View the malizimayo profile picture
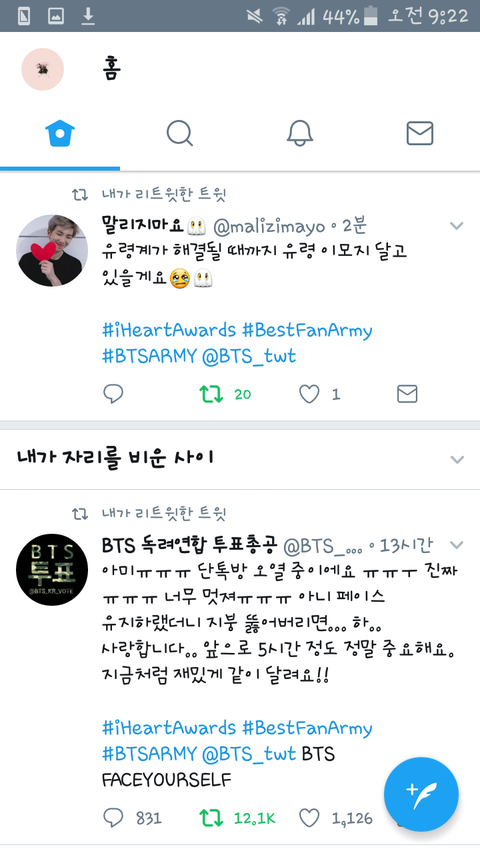The width and height of the screenshot is (480, 853). 52,250
